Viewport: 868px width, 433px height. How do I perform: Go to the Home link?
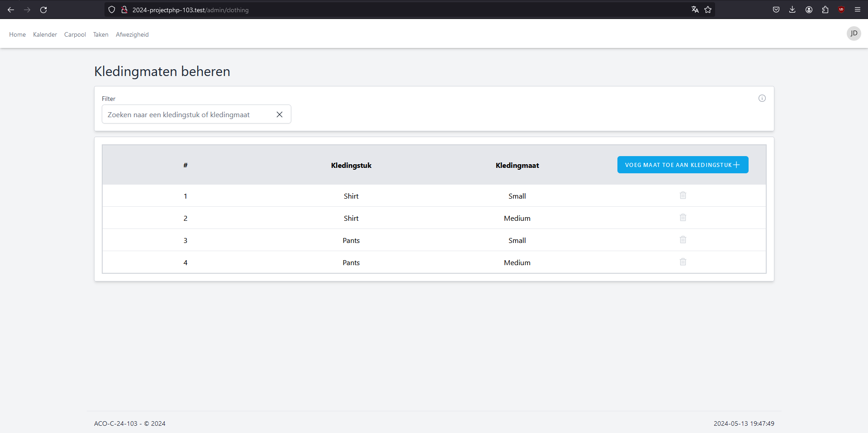coord(17,34)
